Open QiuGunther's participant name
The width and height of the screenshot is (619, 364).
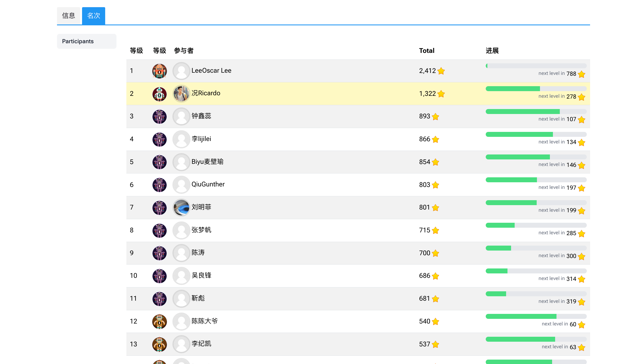click(208, 184)
